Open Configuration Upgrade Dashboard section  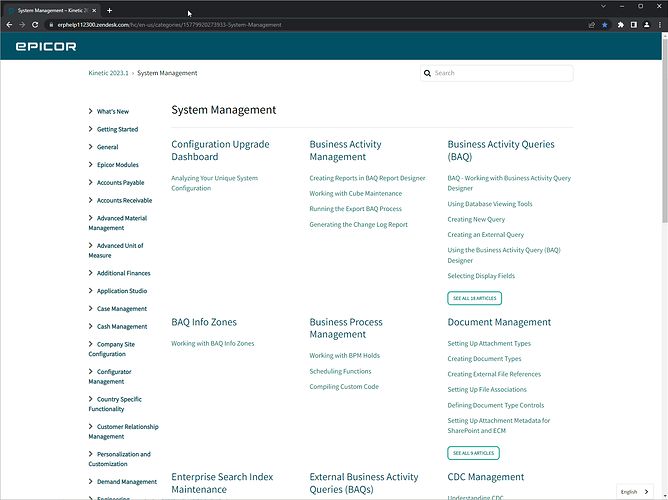click(x=220, y=150)
